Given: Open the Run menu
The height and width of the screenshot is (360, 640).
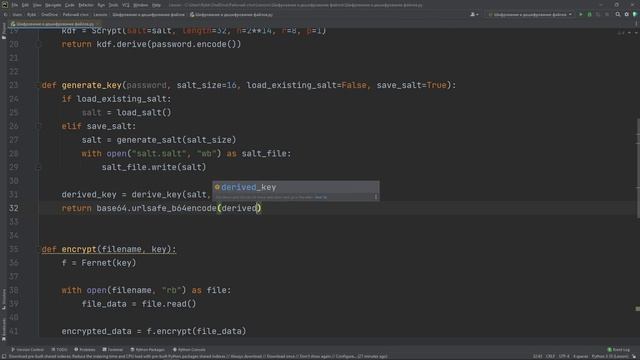Looking at the screenshot, I should pyautogui.click(x=101, y=5).
